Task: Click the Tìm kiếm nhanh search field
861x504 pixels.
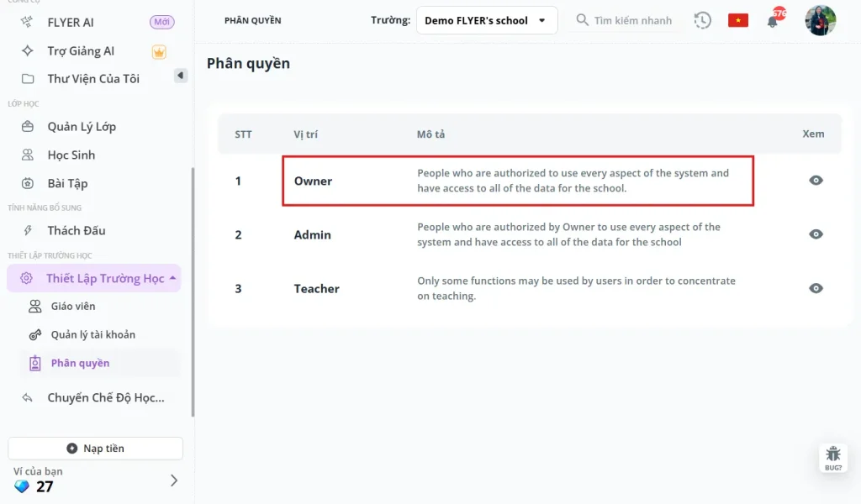Action: (x=632, y=20)
